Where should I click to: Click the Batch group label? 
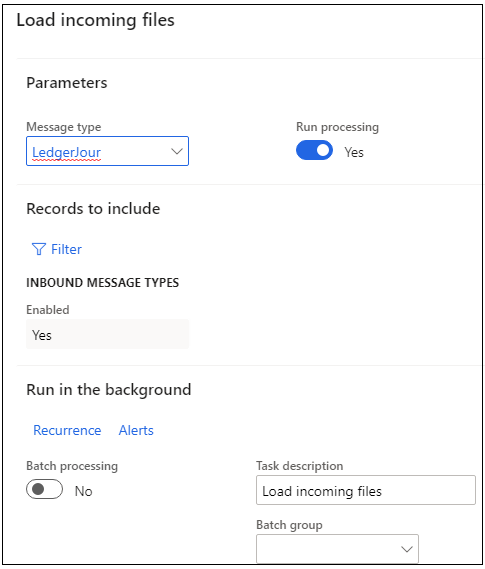click(x=289, y=525)
